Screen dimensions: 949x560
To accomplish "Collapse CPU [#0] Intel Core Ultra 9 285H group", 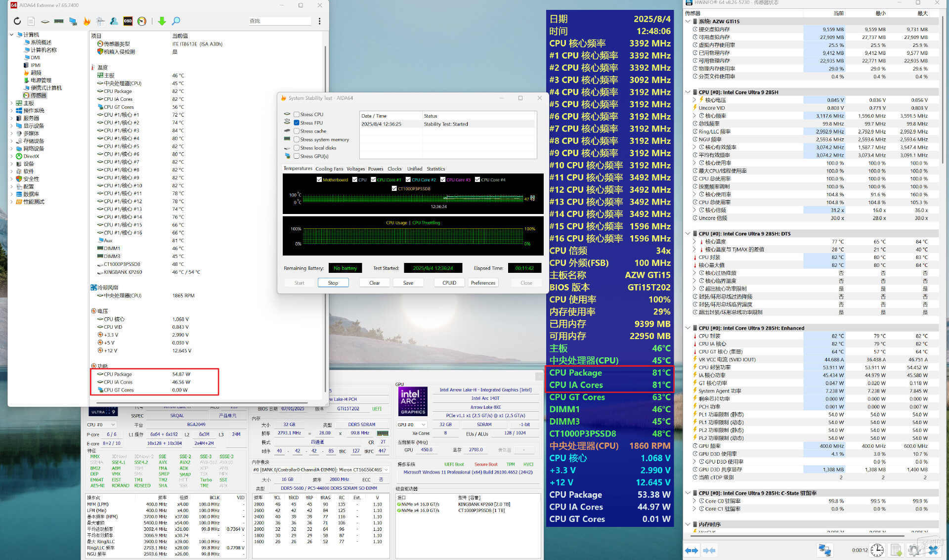I will (688, 92).
